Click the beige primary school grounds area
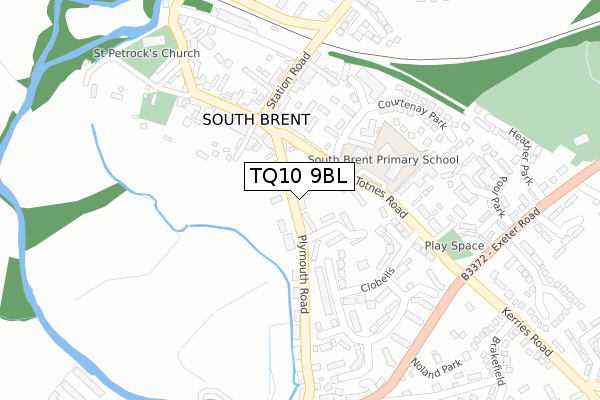The width and height of the screenshot is (600, 400). (386, 153)
